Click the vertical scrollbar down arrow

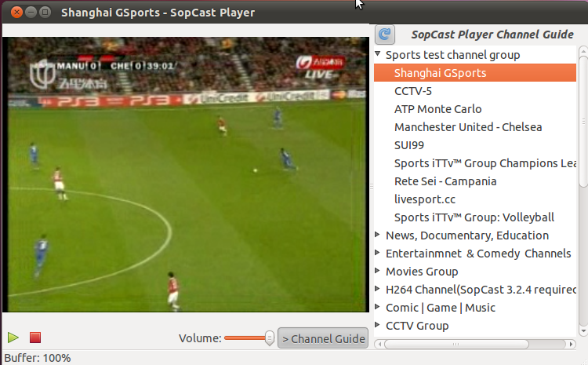coord(583,330)
